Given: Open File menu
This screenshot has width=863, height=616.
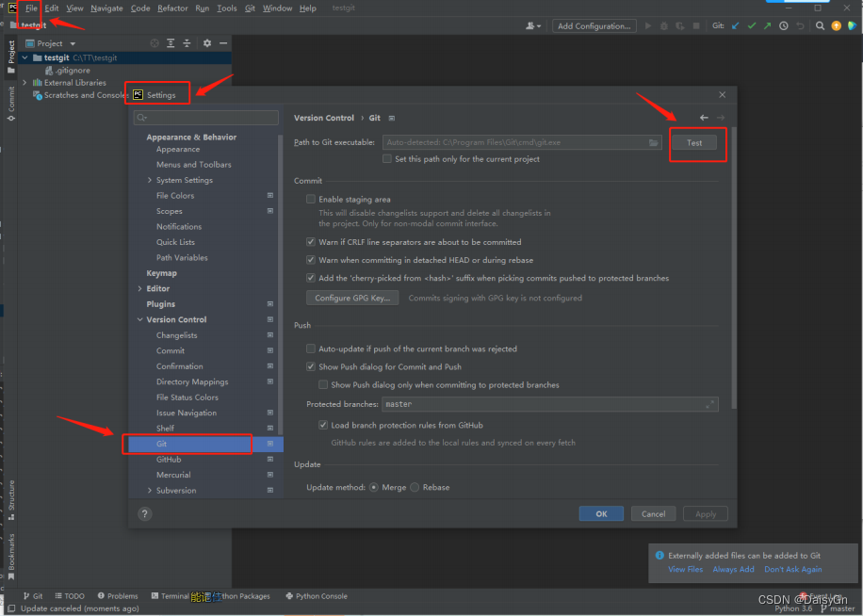Looking at the screenshot, I should pyautogui.click(x=31, y=8).
